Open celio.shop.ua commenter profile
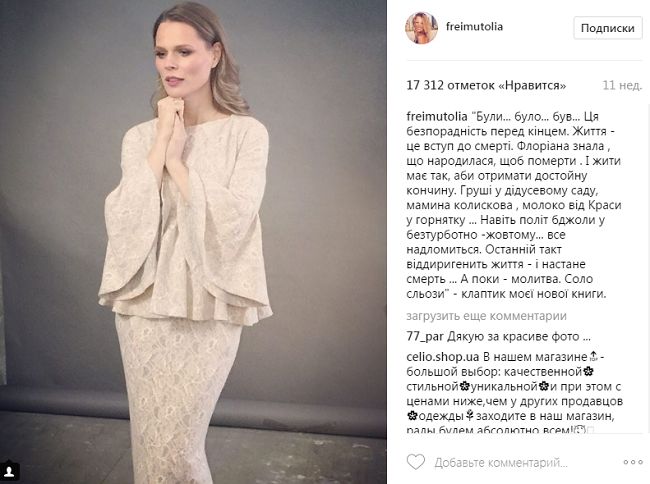The height and width of the screenshot is (484, 650). [443, 357]
